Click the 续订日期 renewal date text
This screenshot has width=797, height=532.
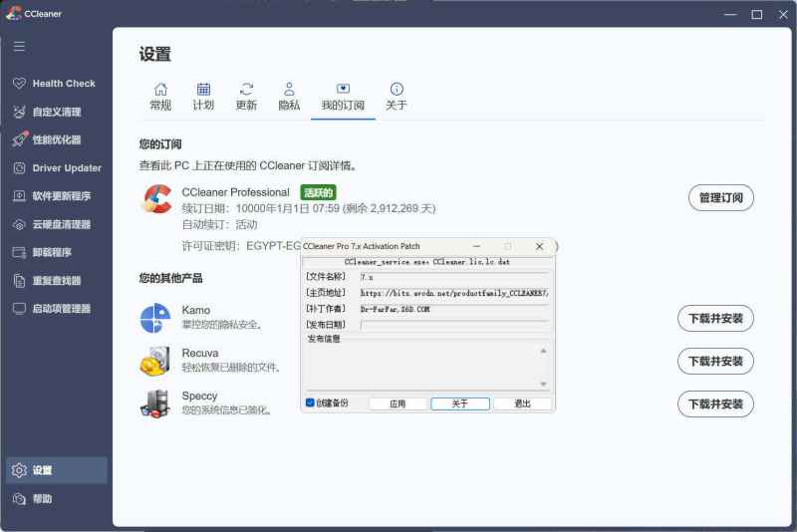[309, 208]
